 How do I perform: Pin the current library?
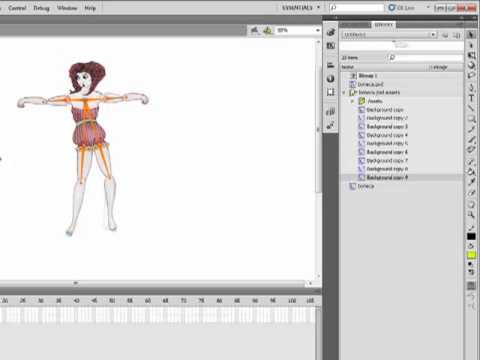click(445, 35)
